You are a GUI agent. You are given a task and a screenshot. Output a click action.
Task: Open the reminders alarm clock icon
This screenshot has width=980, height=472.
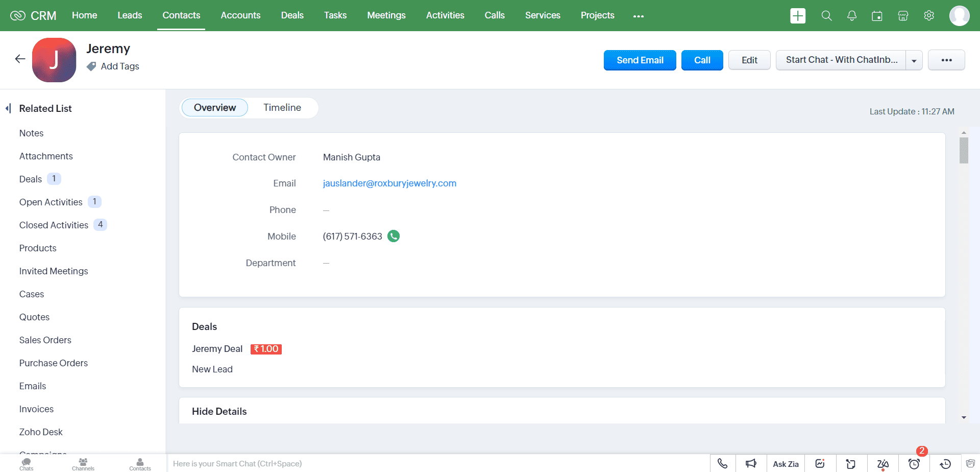pyautogui.click(x=914, y=464)
